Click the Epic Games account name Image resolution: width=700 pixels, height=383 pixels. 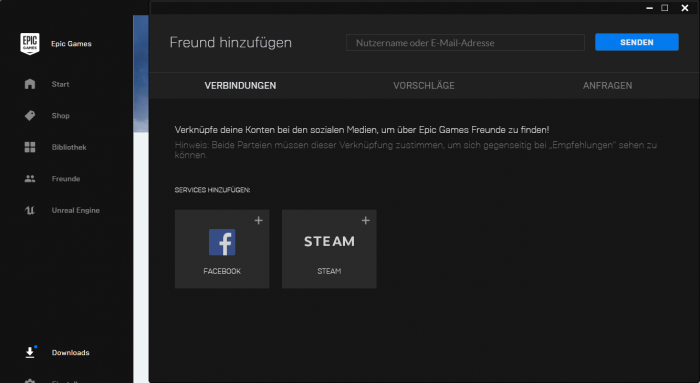pyautogui.click(x=71, y=44)
